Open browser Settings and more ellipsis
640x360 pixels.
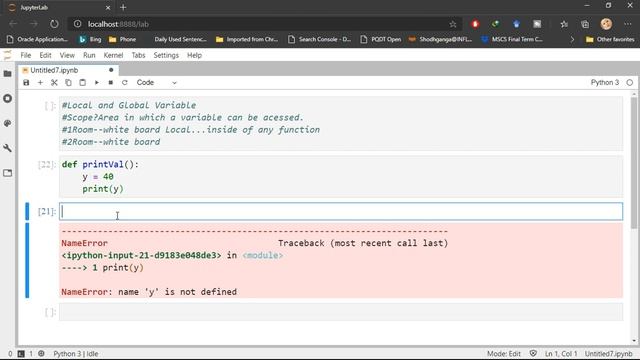(628, 24)
